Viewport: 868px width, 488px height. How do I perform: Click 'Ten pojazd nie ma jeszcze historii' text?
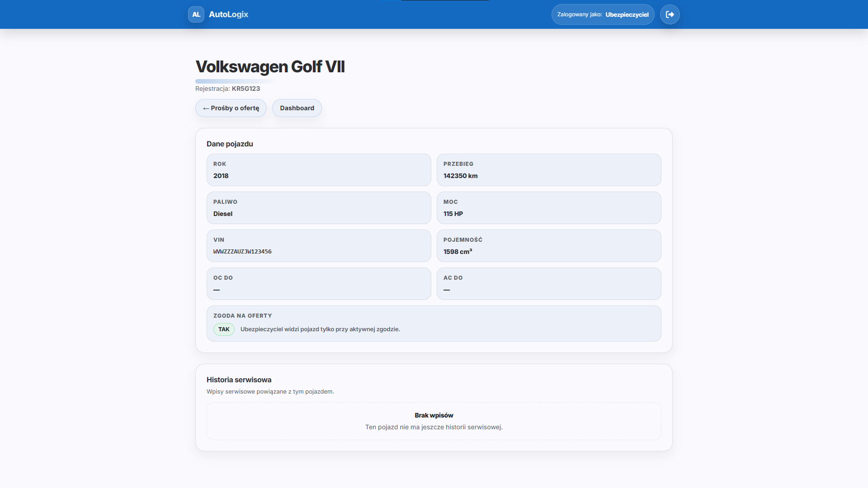click(x=434, y=427)
